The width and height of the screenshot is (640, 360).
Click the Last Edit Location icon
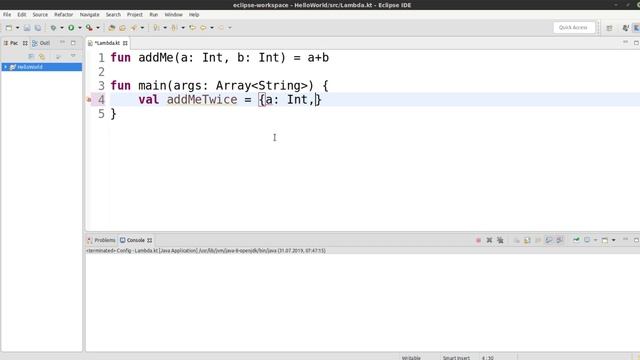click(192, 28)
